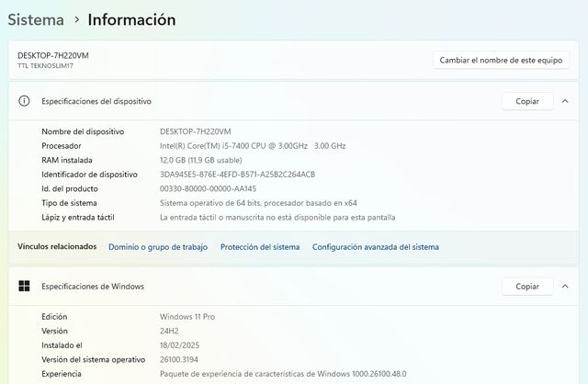Open Dominio o grupo de trabajo

pyautogui.click(x=157, y=246)
